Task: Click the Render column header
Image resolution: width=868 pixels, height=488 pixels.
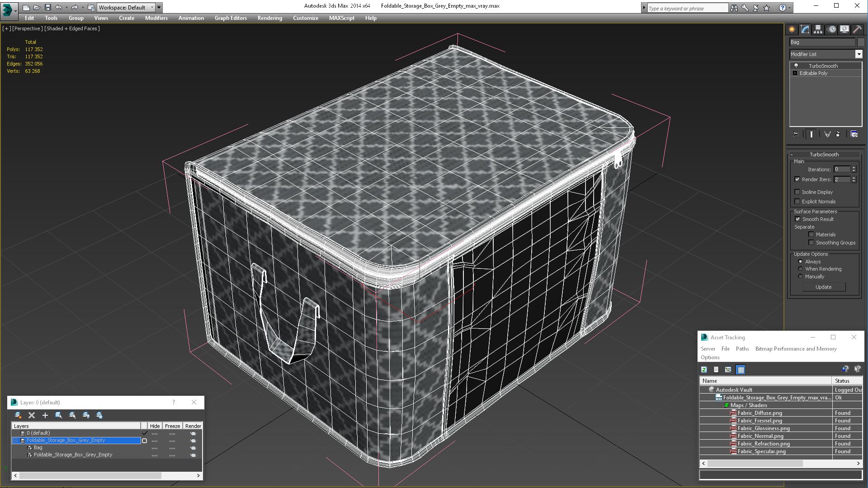Action: pyautogui.click(x=193, y=426)
